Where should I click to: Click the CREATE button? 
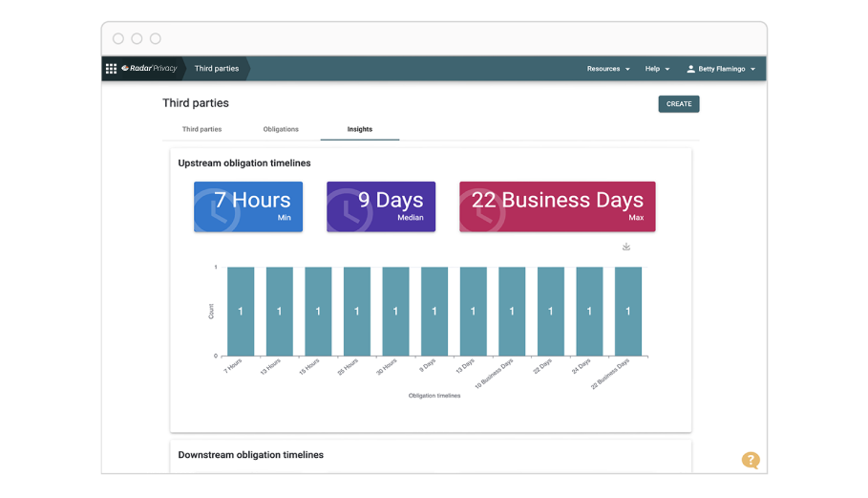tap(679, 104)
